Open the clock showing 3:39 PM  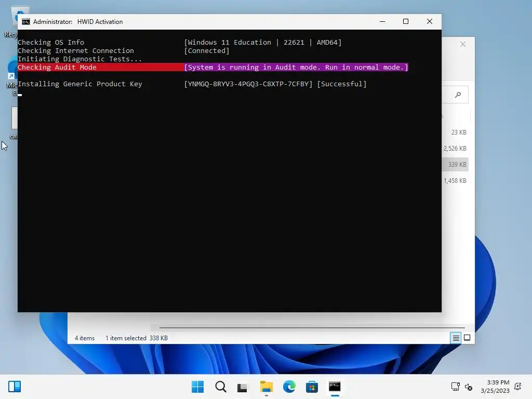tap(495, 387)
